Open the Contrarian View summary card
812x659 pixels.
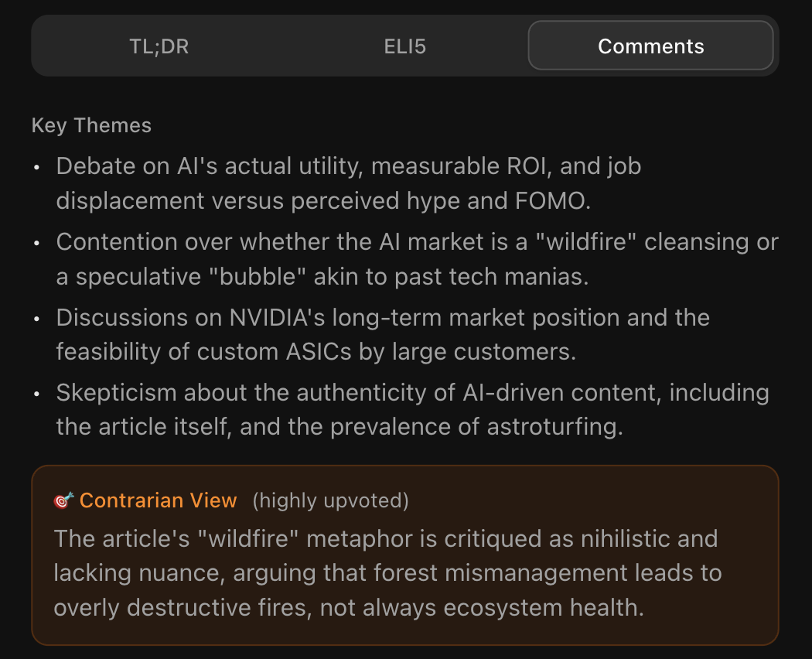coord(405,554)
